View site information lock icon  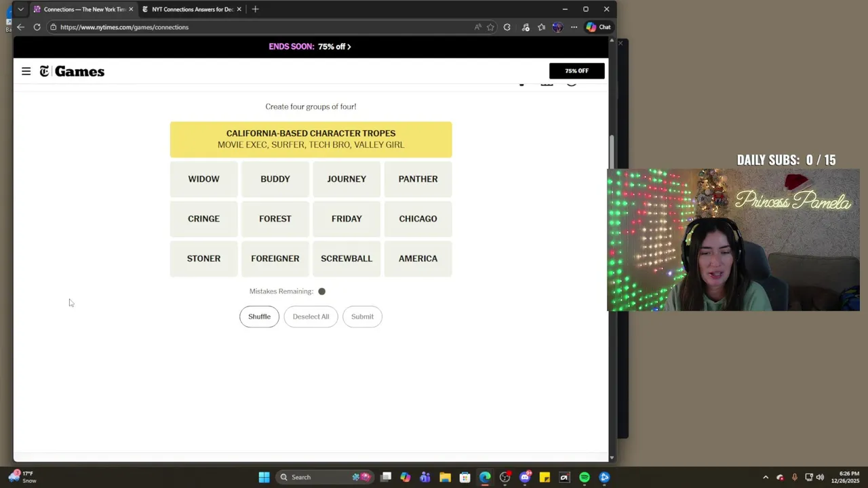53,27
